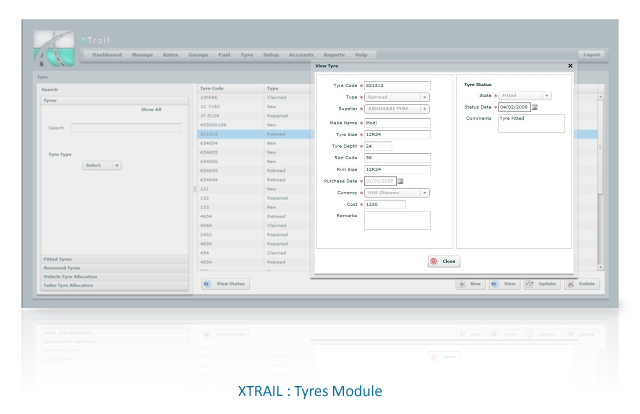Select tyre row 4564
Viewport: 640px width, 414px height.
(254, 225)
